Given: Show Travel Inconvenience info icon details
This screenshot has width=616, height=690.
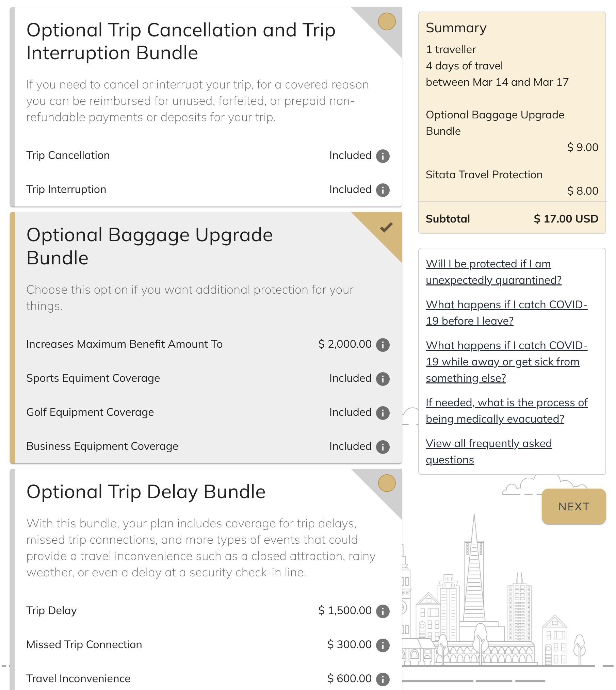Looking at the screenshot, I should pos(383,679).
